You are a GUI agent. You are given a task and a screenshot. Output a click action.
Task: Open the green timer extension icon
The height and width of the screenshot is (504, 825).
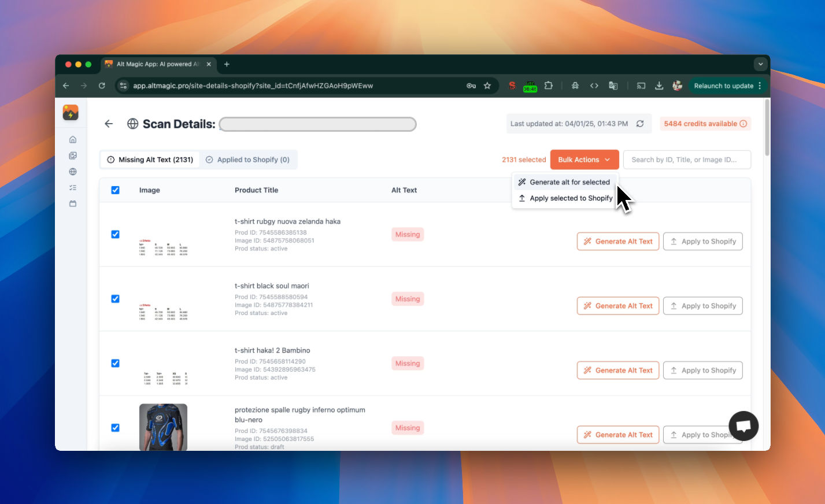[x=530, y=86]
